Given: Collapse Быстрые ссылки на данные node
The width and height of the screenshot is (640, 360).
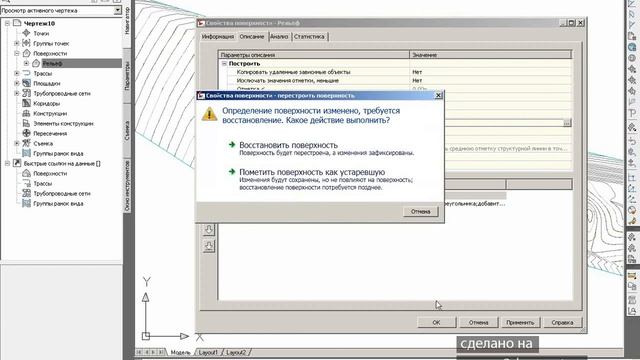Looking at the screenshot, I should 7,163.
